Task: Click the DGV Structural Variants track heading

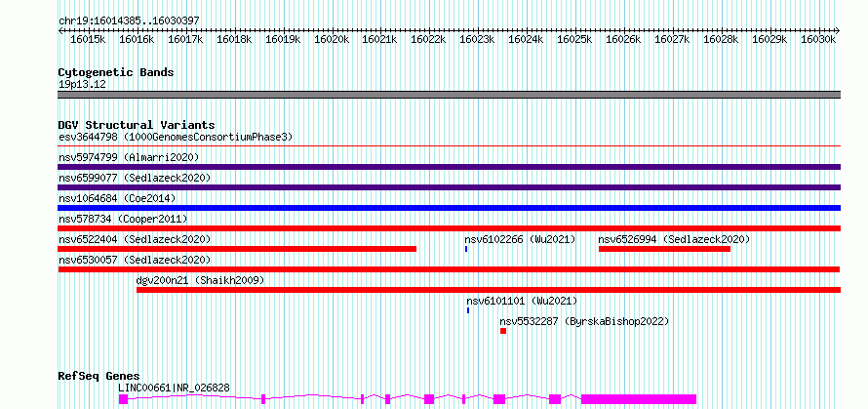Action: point(137,125)
